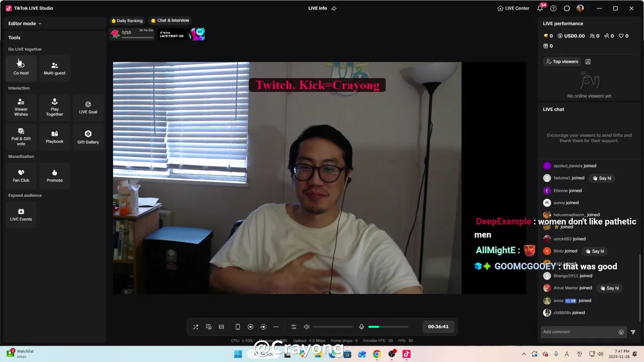Click the share arrow next to LIVE info
The width and height of the screenshot is (644, 362).
pyautogui.click(x=334, y=9)
